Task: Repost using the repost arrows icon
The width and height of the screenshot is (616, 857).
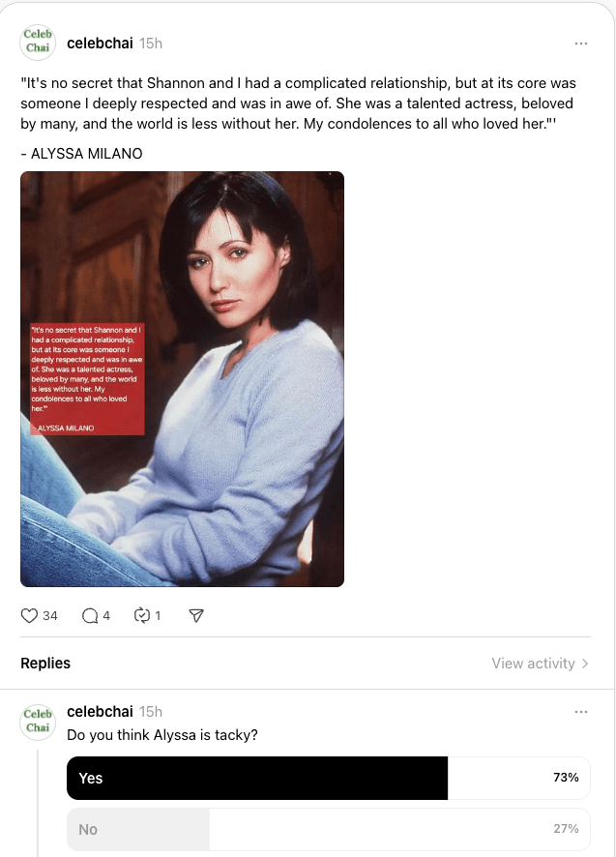Action: click(141, 615)
